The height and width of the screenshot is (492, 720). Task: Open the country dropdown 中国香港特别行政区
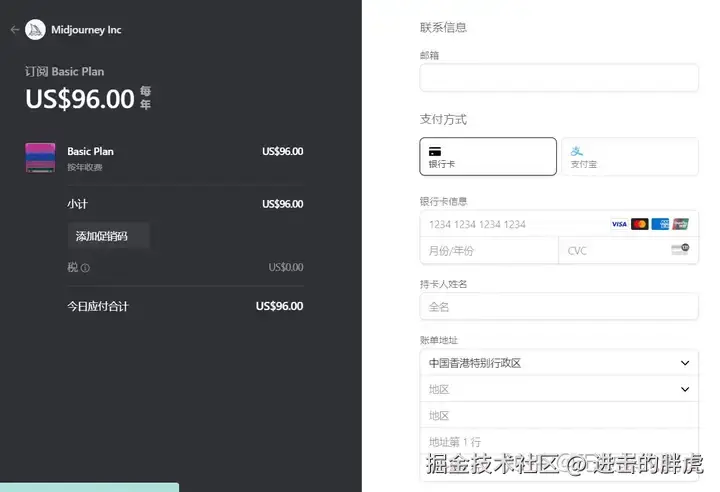[559, 363]
